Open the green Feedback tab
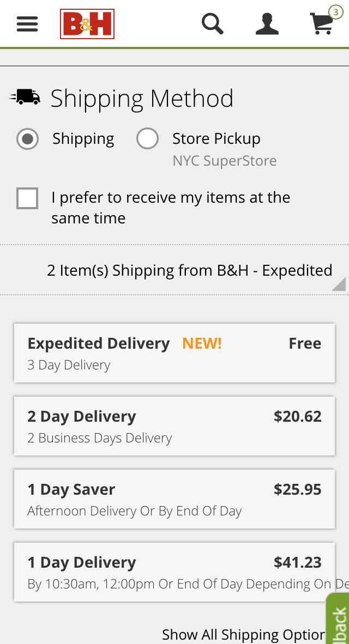 [339, 621]
